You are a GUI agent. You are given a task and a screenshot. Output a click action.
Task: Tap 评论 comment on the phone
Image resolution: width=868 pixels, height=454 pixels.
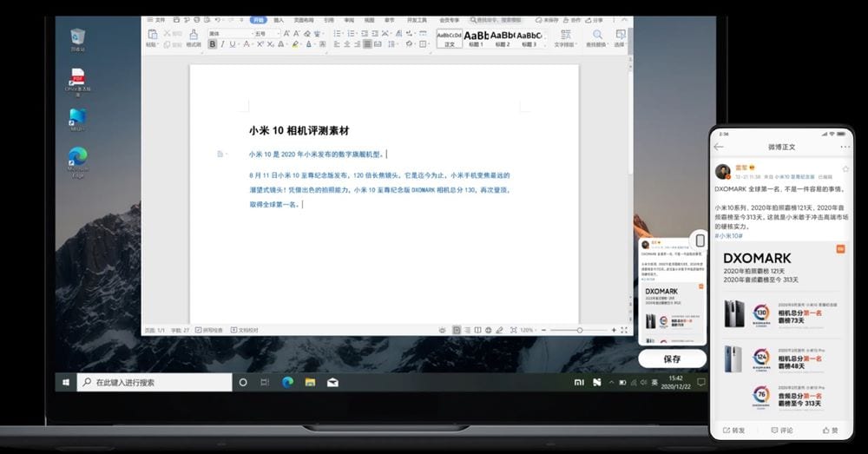click(x=782, y=430)
